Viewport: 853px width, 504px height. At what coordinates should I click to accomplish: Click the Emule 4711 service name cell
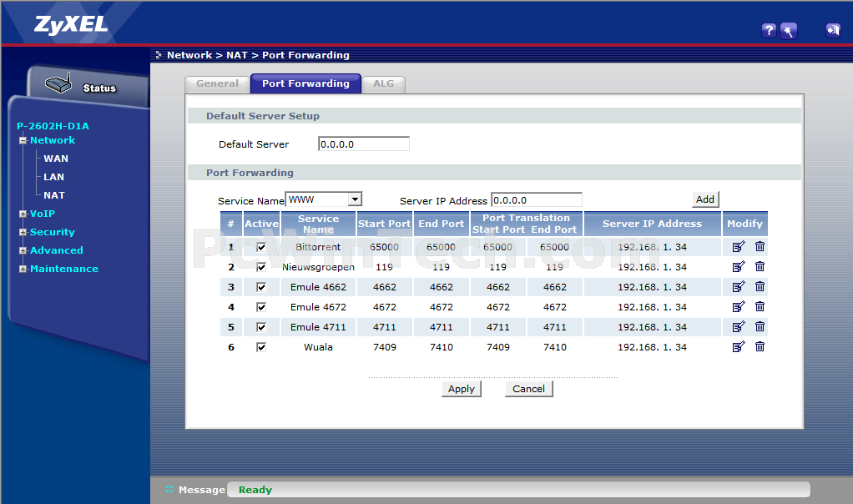(318, 327)
